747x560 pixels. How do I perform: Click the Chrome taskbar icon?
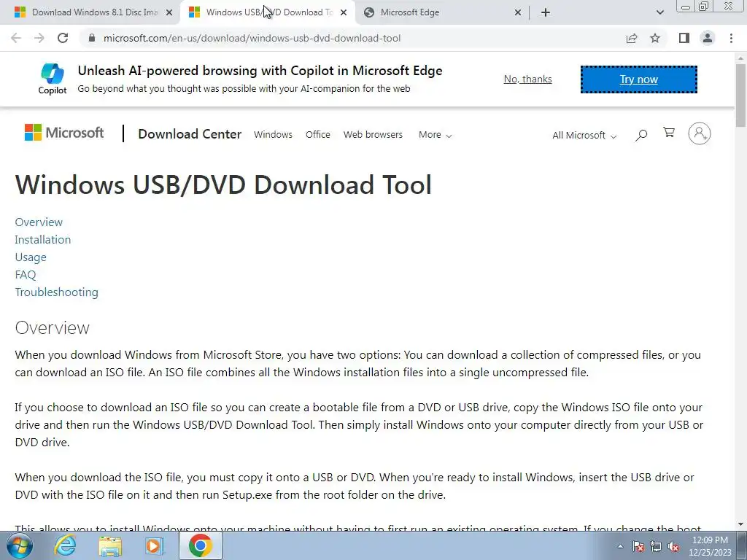[x=200, y=545]
